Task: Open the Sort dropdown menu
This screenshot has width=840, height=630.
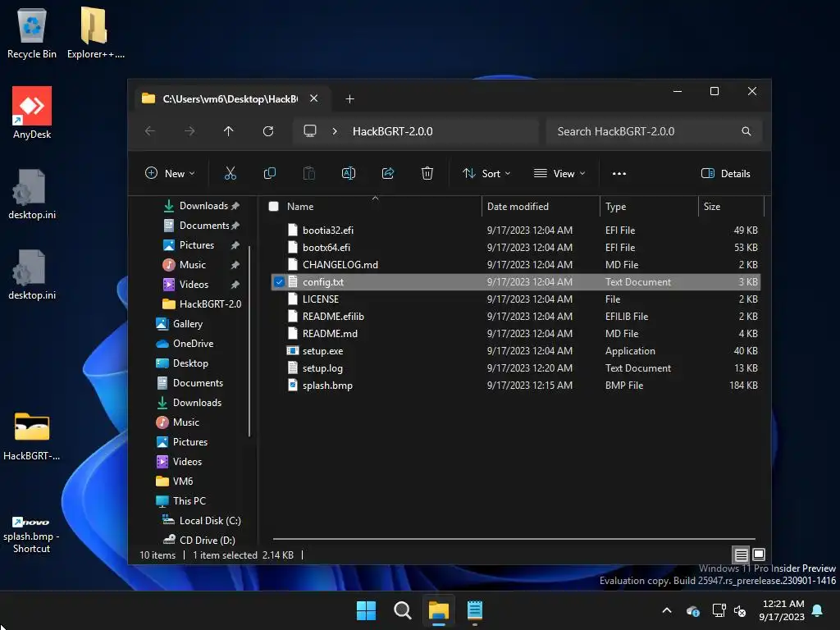Action: pos(486,174)
